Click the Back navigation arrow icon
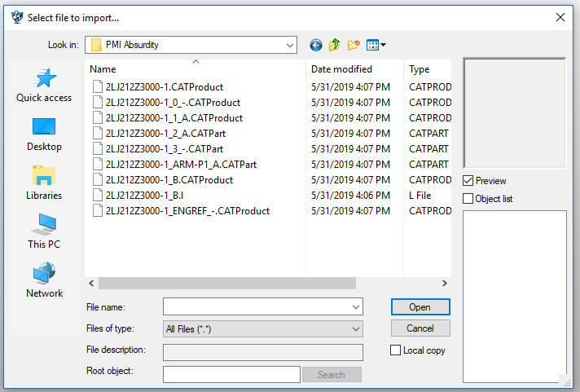 pos(316,45)
